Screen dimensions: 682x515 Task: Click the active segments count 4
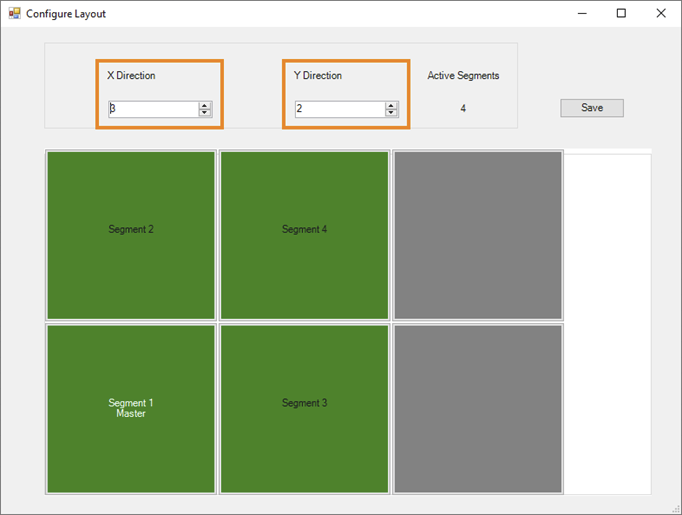pyautogui.click(x=463, y=108)
